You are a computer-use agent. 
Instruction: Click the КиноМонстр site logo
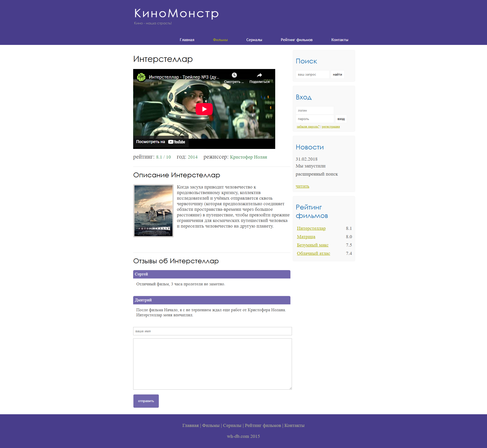[x=177, y=13]
